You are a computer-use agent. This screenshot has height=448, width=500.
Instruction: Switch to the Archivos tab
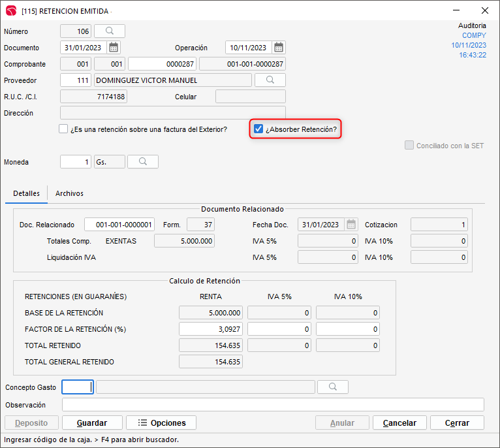69,193
